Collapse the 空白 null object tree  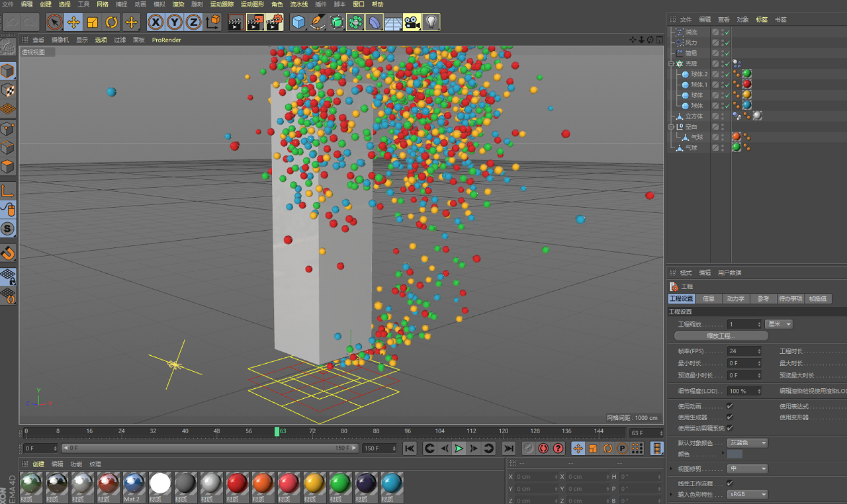671,126
